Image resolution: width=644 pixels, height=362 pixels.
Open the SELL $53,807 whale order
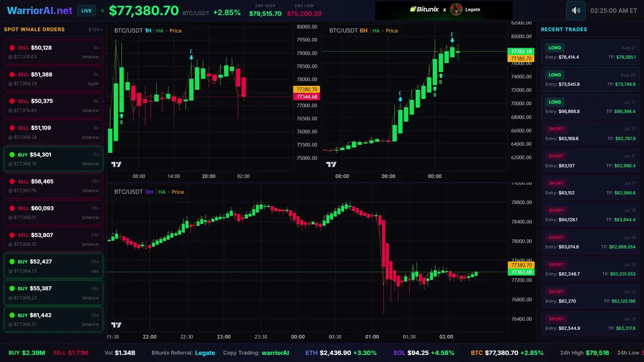click(53, 239)
